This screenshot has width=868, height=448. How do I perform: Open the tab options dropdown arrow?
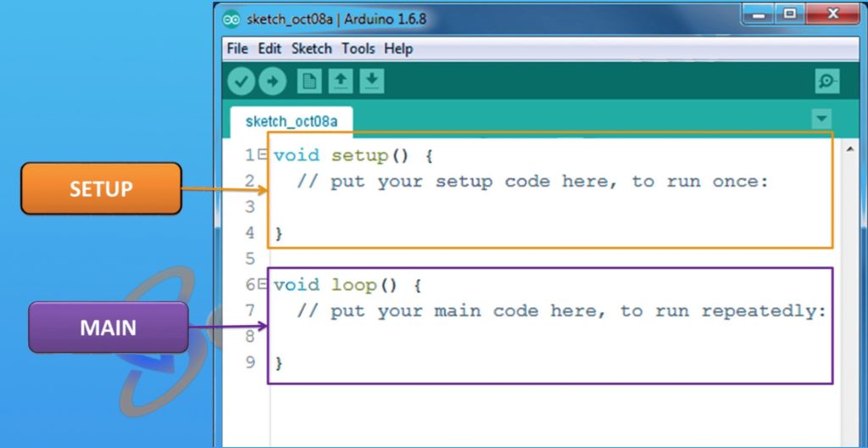(x=821, y=119)
